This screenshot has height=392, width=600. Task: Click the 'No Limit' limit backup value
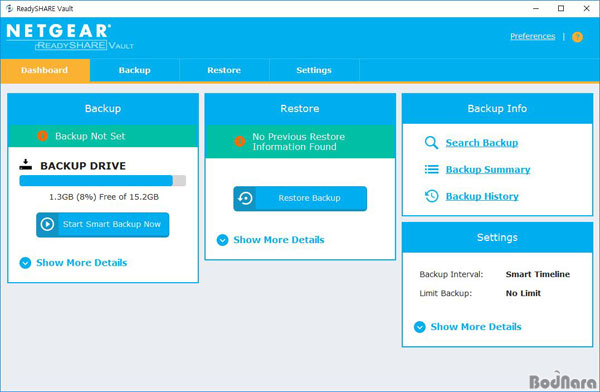pyautogui.click(x=523, y=293)
